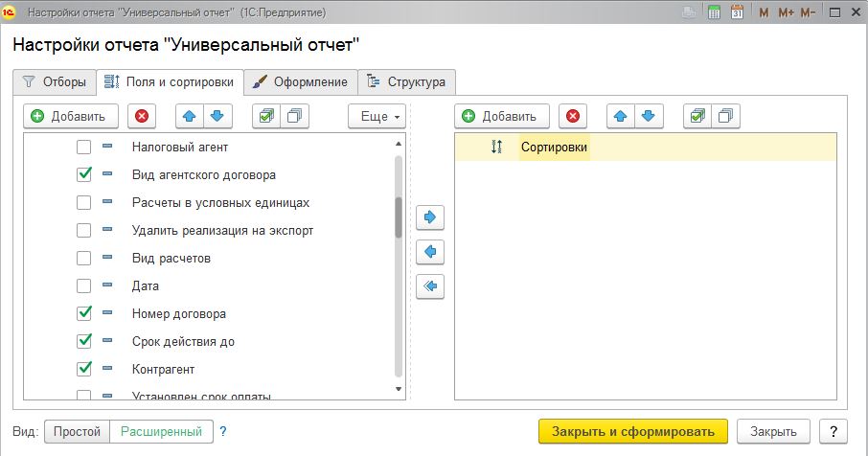
Task: Select Вид агентского договора row text
Action: pyautogui.click(x=204, y=175)
